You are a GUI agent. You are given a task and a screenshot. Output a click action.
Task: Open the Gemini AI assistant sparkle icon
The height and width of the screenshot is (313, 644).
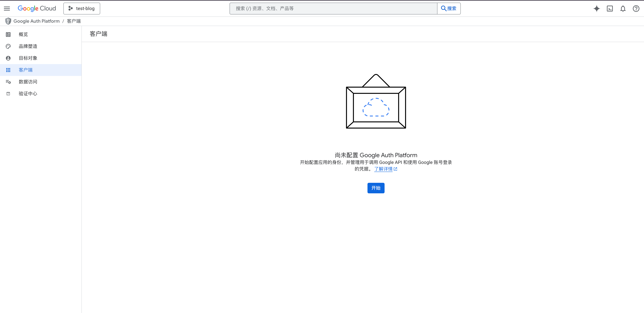tap(597, 9)
